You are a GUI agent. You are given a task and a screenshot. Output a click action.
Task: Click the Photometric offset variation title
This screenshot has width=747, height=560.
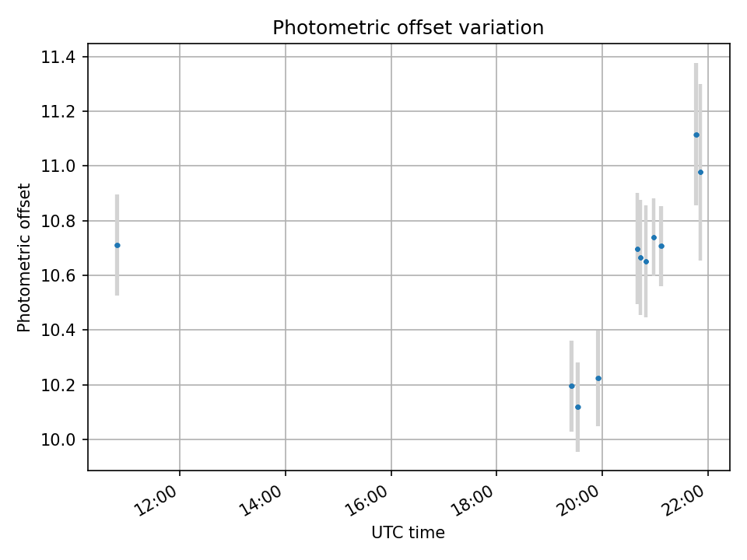(409, 28)
